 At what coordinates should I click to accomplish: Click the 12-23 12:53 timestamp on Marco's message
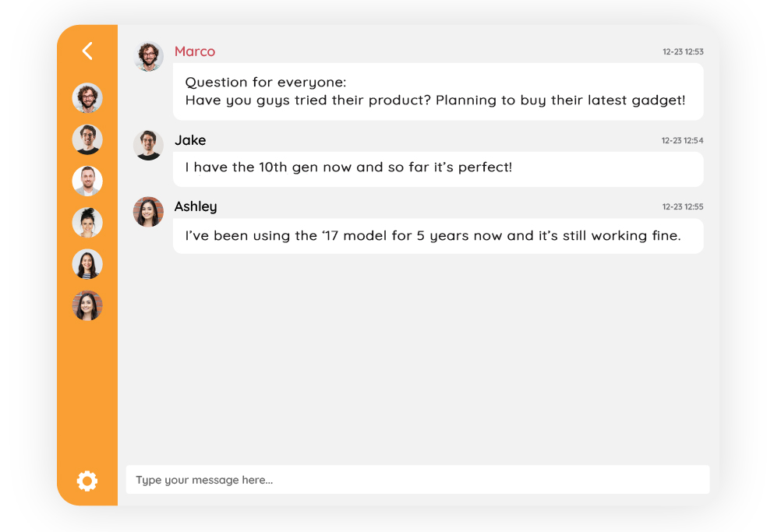(684, 51)
